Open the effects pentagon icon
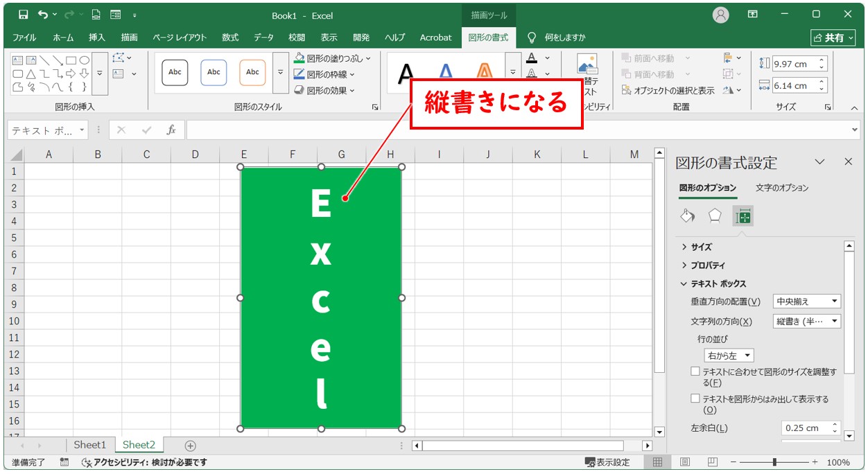Screen dimensions: 868x474 coord(715,216)
